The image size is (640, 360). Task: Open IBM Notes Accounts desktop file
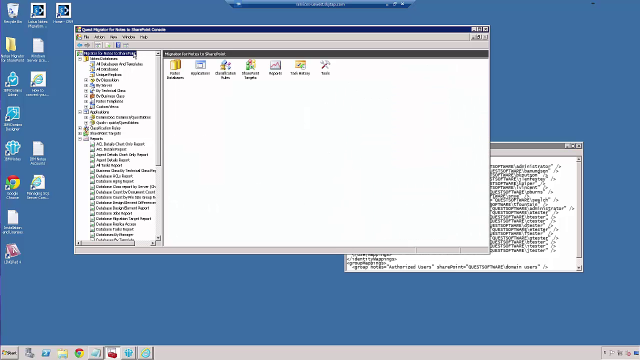coord(38,153)
